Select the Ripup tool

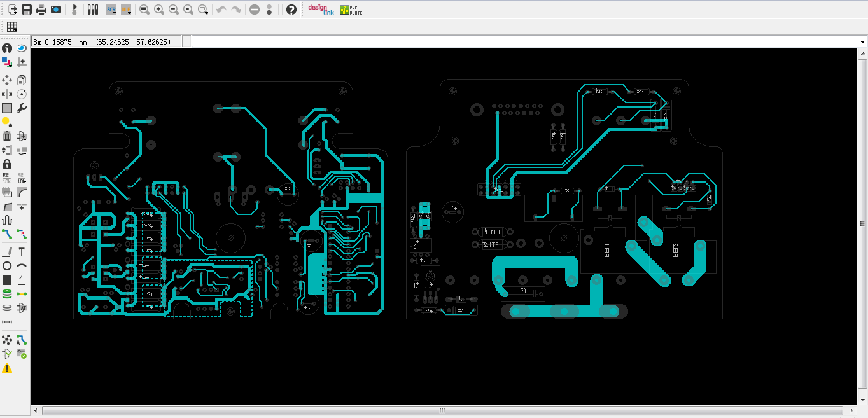pyautogui.click(x=21, y=234)
